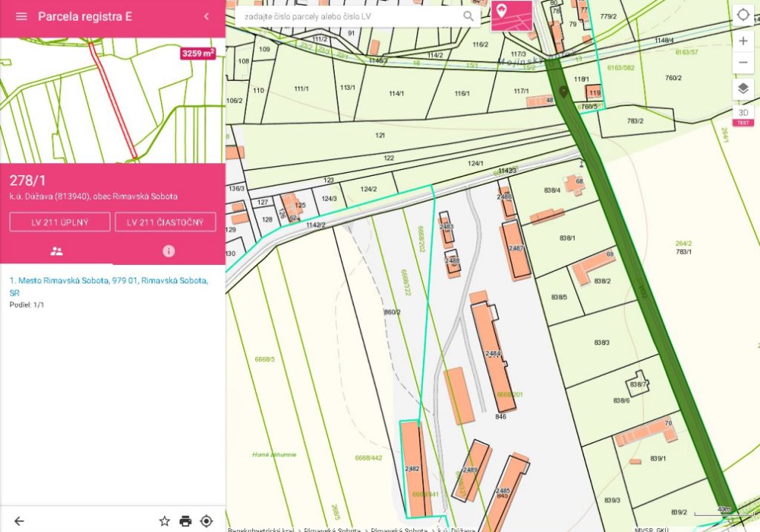Add parcel to favorites with star
The image size is (760, 532).
point(165,521)
